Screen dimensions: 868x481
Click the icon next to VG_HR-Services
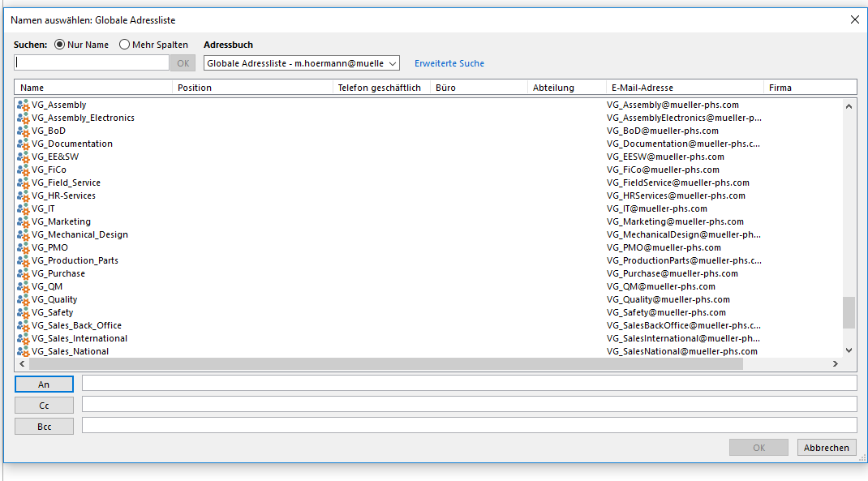[23, 195]
